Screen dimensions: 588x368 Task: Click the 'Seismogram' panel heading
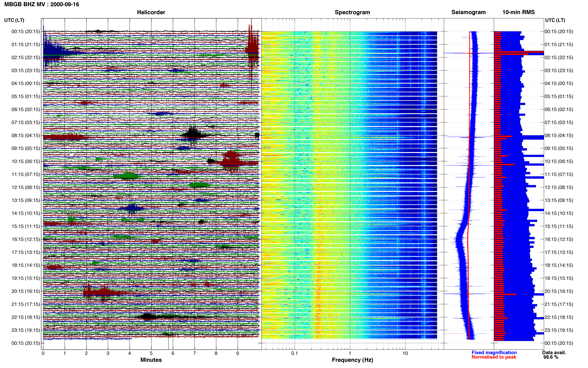(x=468, y=12)
